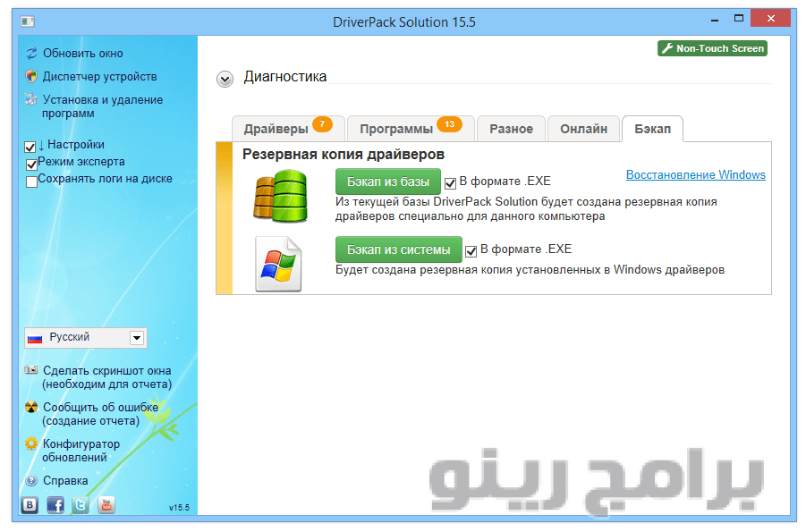Open the Онлайн tab
Screen dimensions: 806x532
point(583,129)
